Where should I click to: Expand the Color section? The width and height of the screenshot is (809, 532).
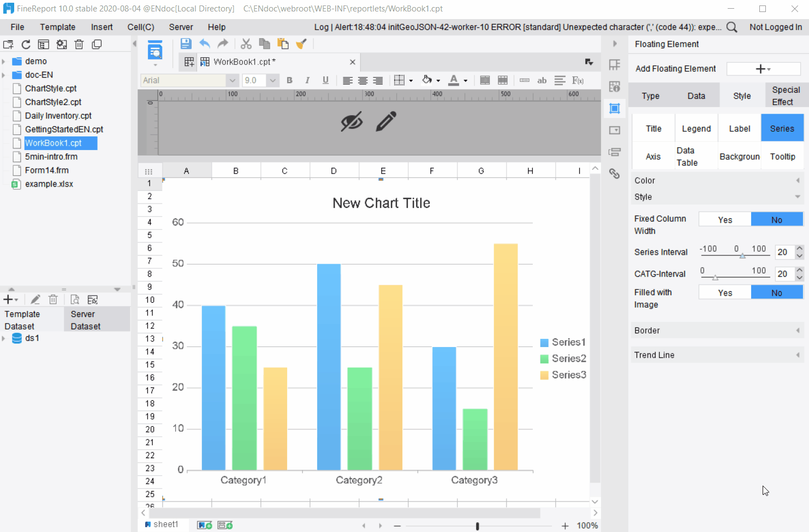click(x=717, y=181)
